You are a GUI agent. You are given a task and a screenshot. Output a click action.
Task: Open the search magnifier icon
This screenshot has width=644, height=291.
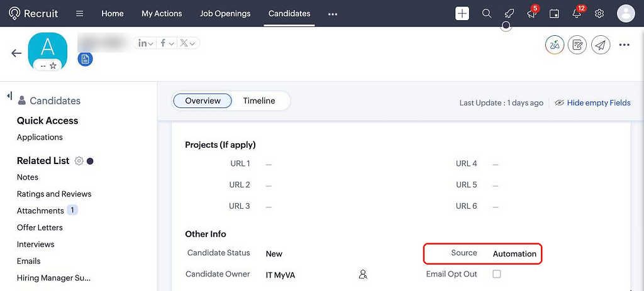point(487,14)
